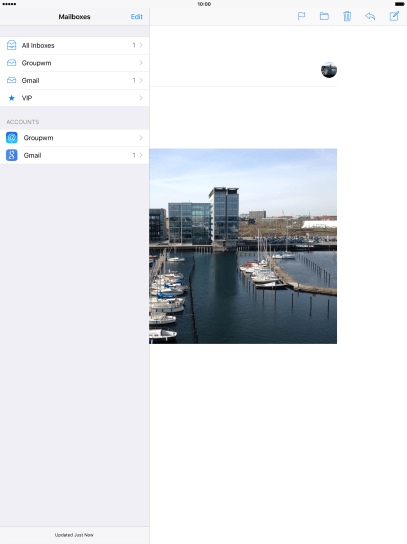Open the Gmail inbox

click(x=75, y=80)
